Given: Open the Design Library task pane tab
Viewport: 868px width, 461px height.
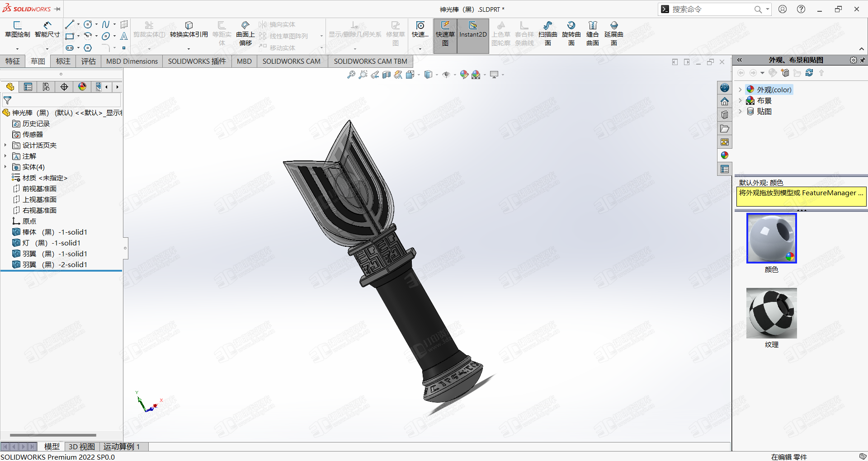Looking at the screenshot, I should (725, 115).
